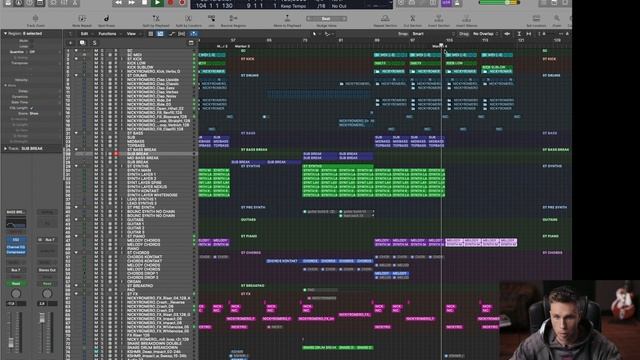
Task: Toggle record enable on SUB BREAK track
Action: pyautogui.click(x=116, y=154)
